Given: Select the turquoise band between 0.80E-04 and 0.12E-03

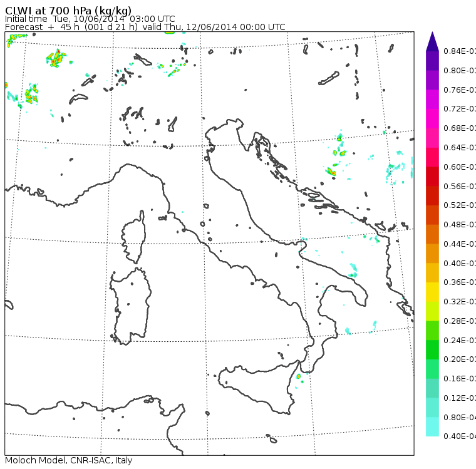Looking at the screenshot, I should (x=432, y=408).
